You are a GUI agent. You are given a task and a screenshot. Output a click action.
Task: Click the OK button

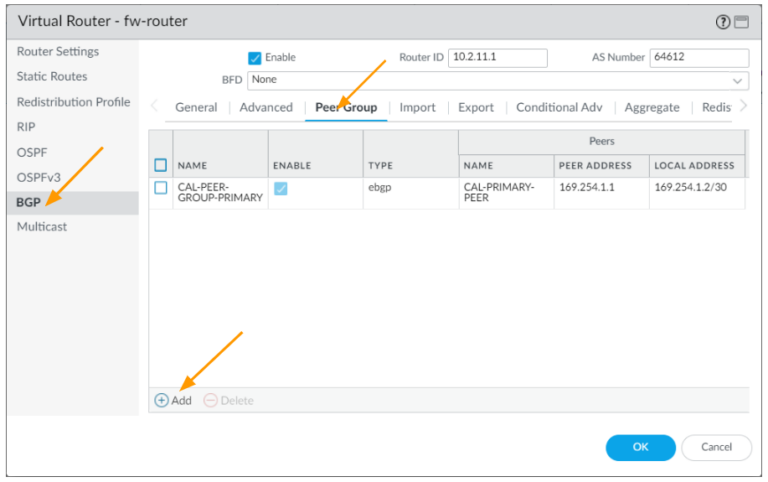tap(640, 447)
